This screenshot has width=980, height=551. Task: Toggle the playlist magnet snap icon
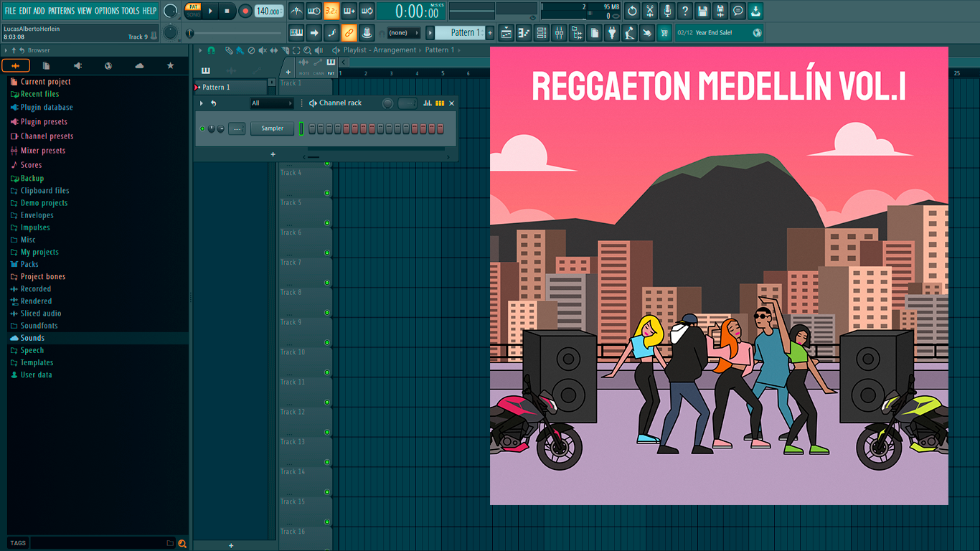(x=211, y=50)
